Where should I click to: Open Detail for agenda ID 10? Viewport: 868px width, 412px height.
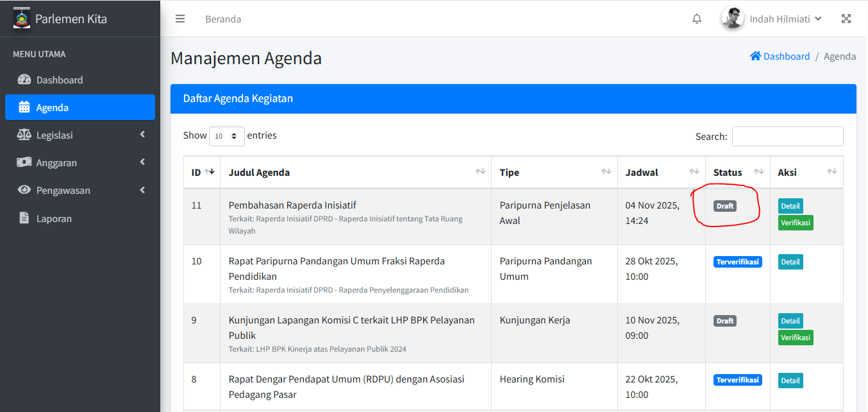(790, 262)
